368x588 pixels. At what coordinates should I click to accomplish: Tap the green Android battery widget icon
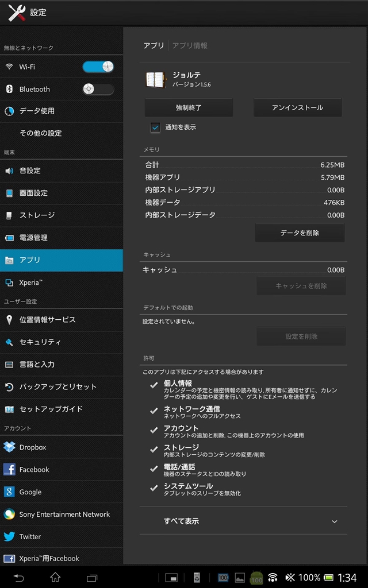click(x=256, y=578)
